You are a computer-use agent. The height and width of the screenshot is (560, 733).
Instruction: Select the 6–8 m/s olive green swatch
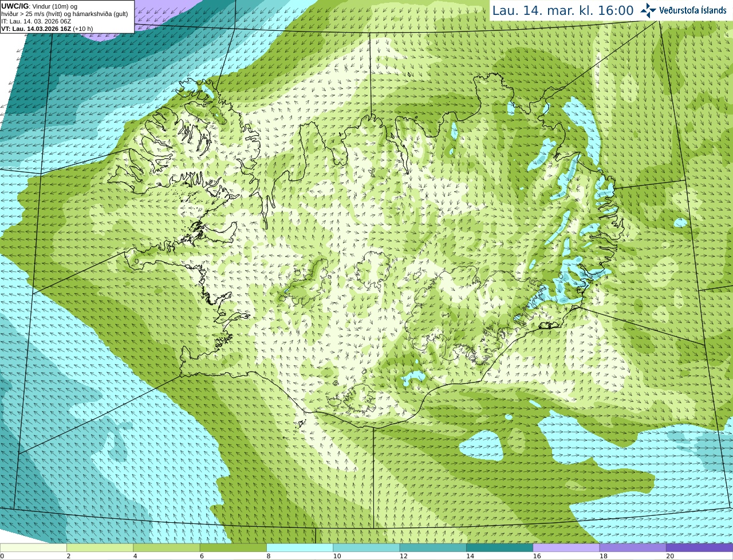[233, 548]
